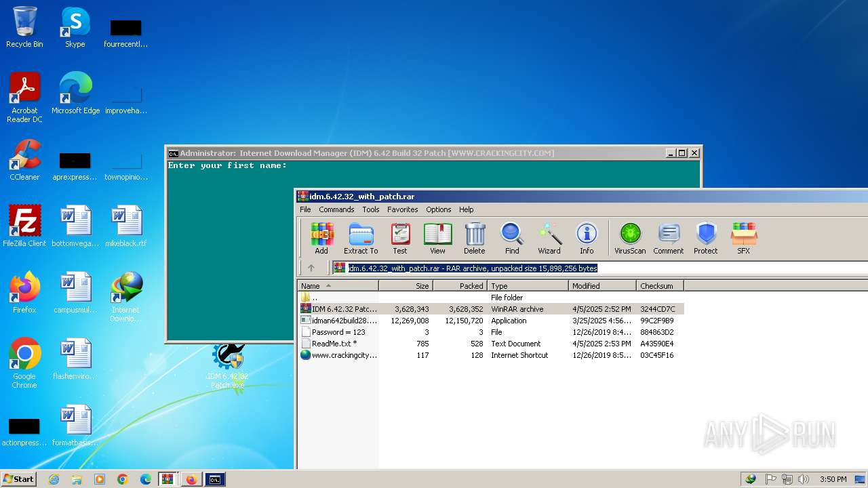The width and height of the screenshot is (868, 488).
Task: Sort by the Packed column header
Action: [x=460, y=286]
